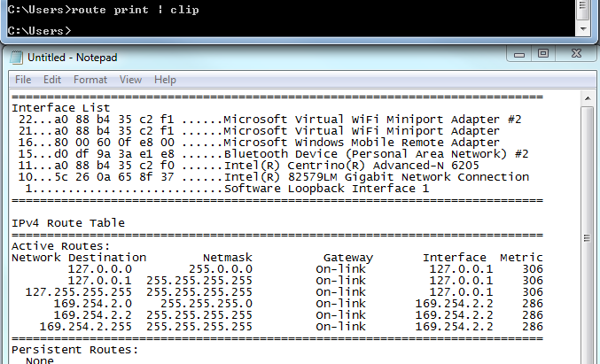
Task: Open the Help menu
Action: (165, 80)
